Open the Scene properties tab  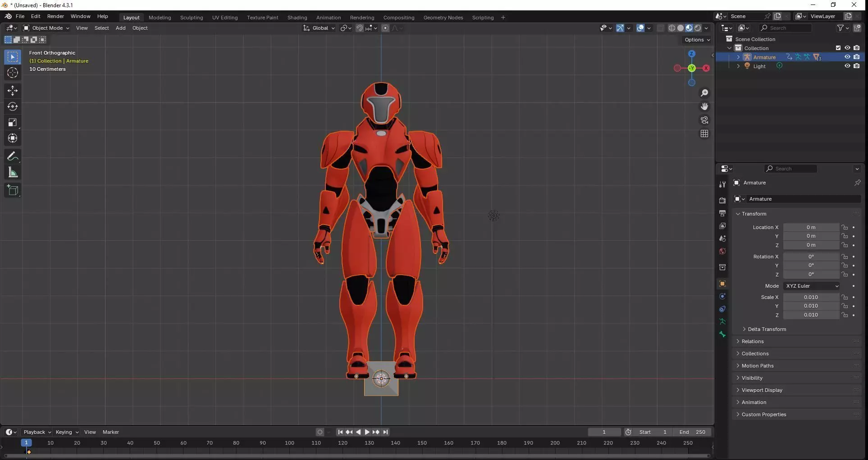click(722, 238)
